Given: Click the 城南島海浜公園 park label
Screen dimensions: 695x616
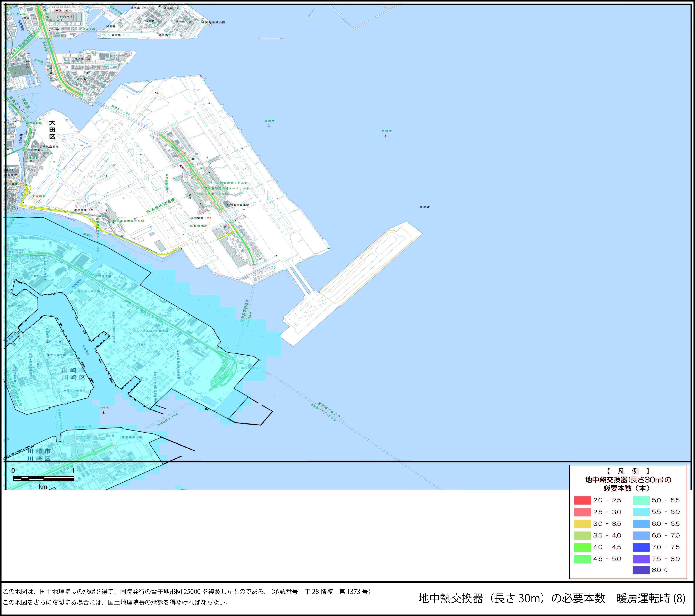Looking at the screenshot, I should tap(213, 22).
